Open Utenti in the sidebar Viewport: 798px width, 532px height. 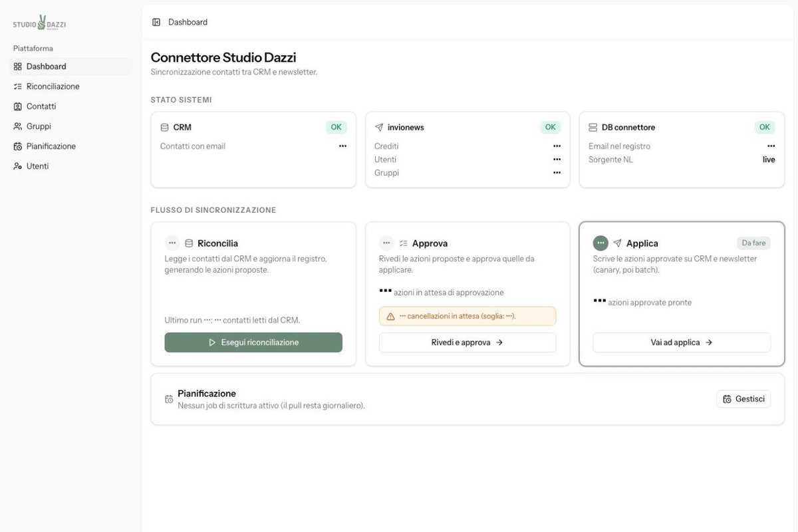coord(72,166)
